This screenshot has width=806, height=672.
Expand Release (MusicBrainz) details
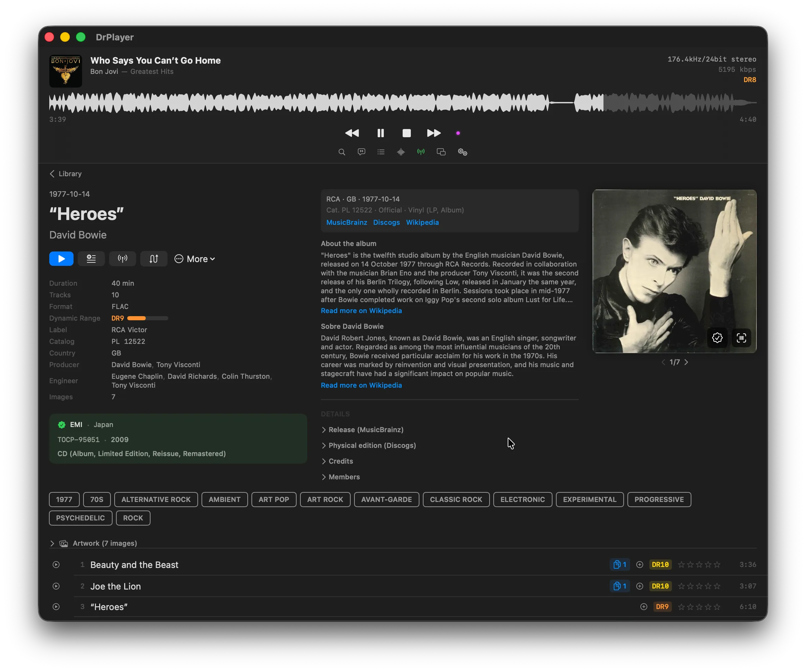coord(362,430)
